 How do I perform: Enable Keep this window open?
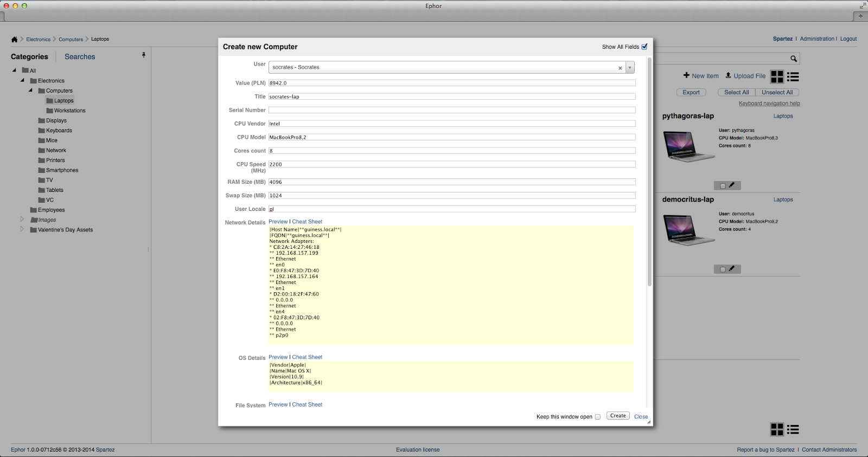click(597, 417)
